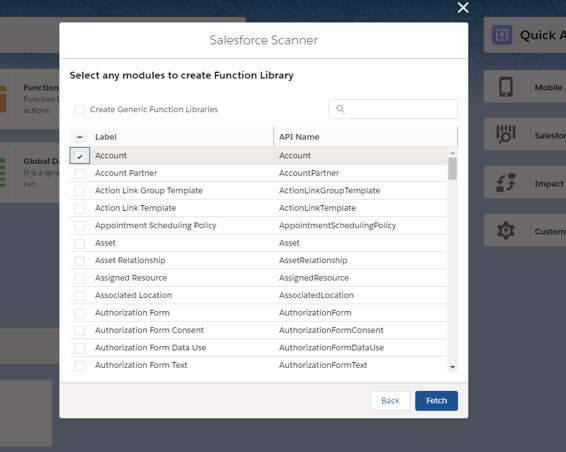
Task: Open the Custom gear icon
Action: 506,230
